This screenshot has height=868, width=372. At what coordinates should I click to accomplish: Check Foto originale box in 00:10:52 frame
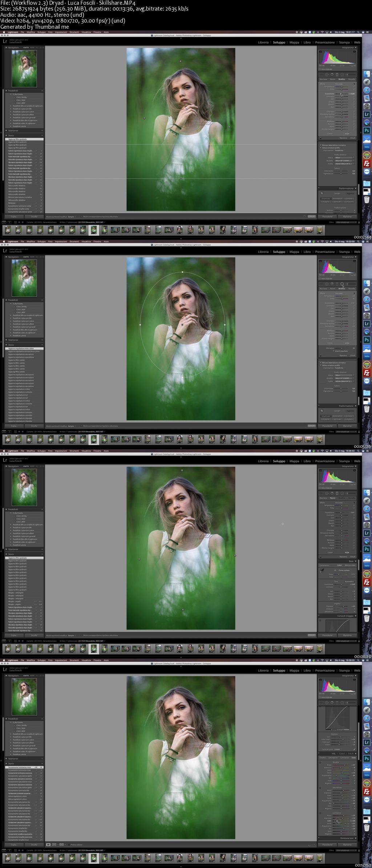click(320, 697)
